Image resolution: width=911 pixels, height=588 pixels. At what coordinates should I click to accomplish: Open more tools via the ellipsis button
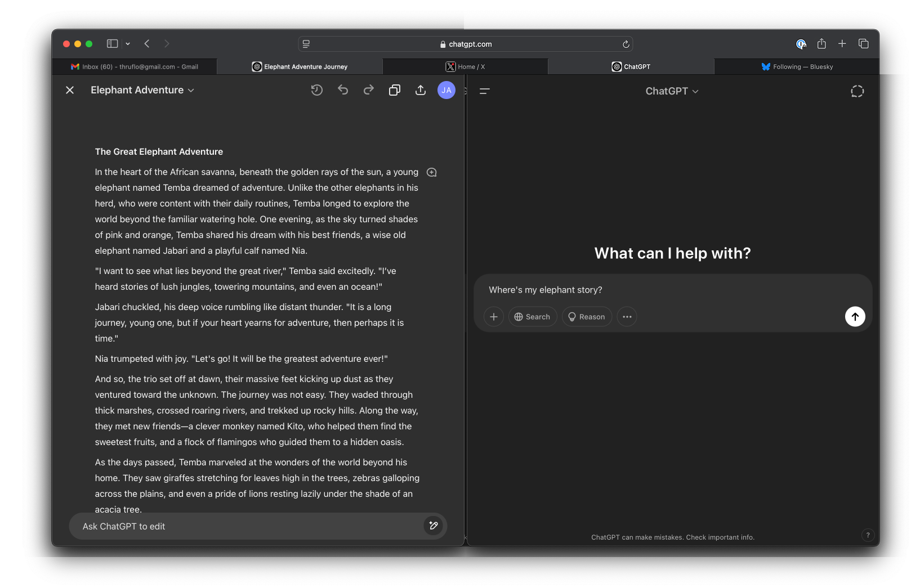(x=627, y=317)
